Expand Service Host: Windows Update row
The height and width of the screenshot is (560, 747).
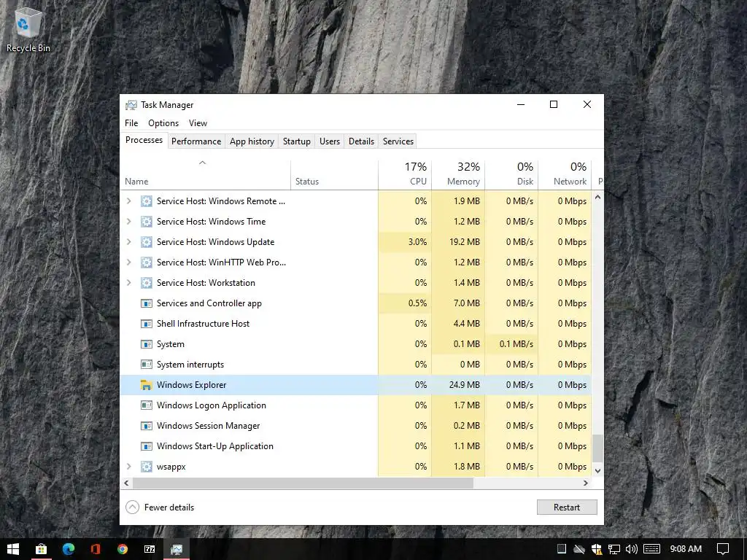pyautogui.click(x=128, y=242)
